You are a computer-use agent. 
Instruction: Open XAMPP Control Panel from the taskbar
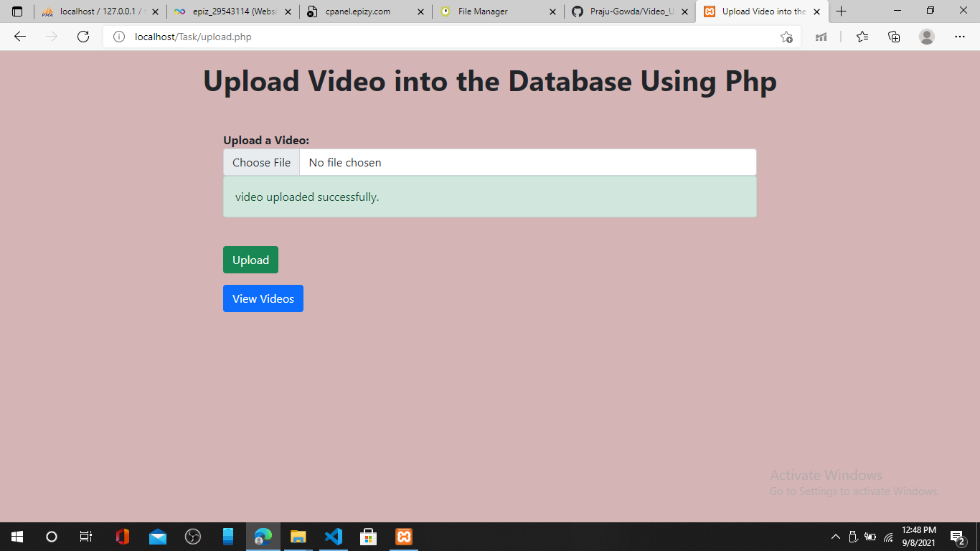pyautogui.click(x=403, y=536)
